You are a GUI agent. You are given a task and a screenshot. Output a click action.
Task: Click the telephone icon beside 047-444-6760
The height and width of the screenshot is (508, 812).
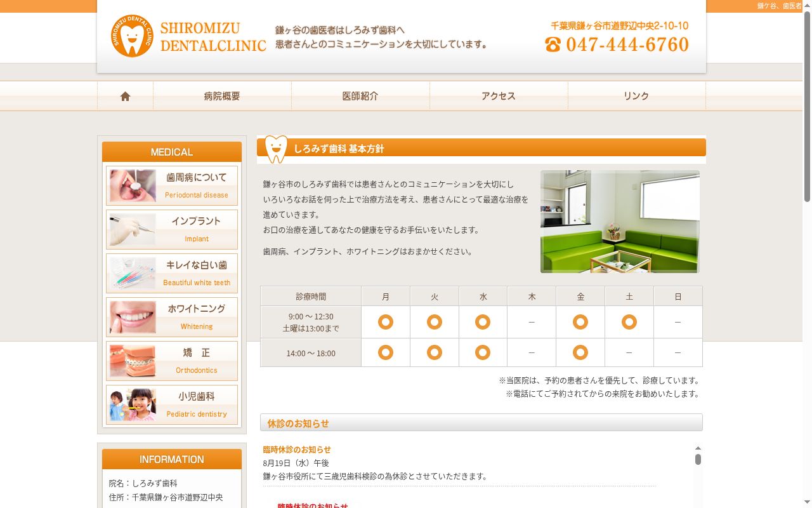[x=553, y=44]
